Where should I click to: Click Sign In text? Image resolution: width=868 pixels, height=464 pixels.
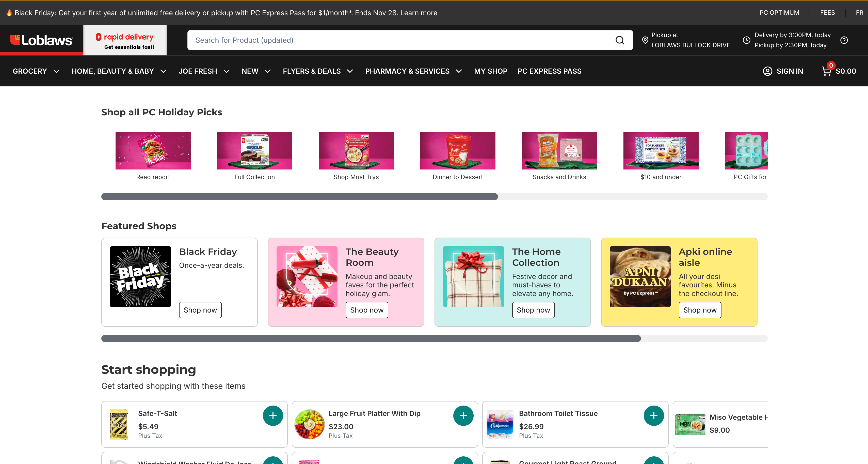pos(790,71)
